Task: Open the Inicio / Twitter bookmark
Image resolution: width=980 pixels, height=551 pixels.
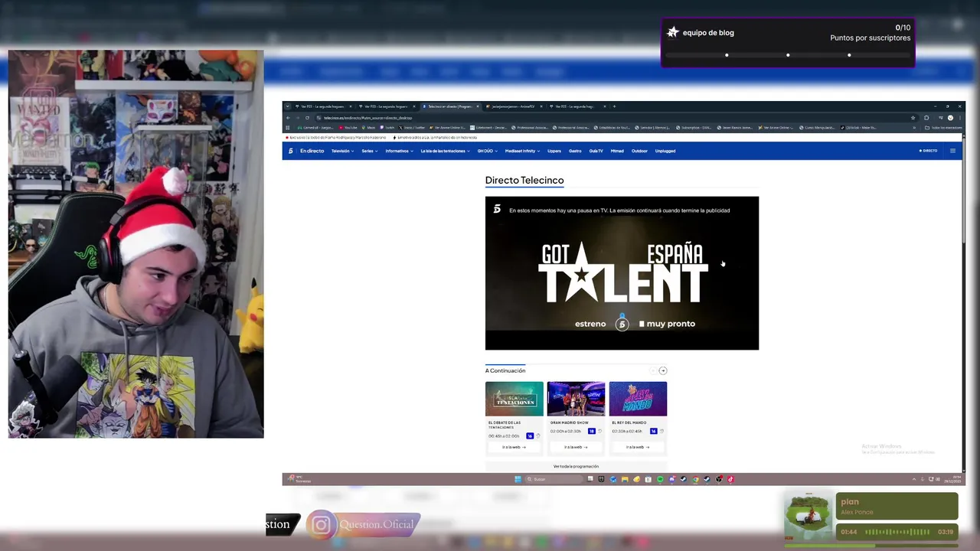Action: tap(411, 127)
